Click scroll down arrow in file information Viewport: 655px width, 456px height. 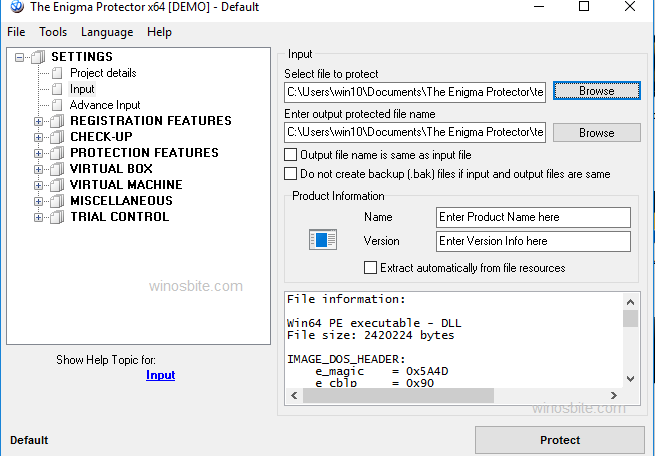point(630,379)
